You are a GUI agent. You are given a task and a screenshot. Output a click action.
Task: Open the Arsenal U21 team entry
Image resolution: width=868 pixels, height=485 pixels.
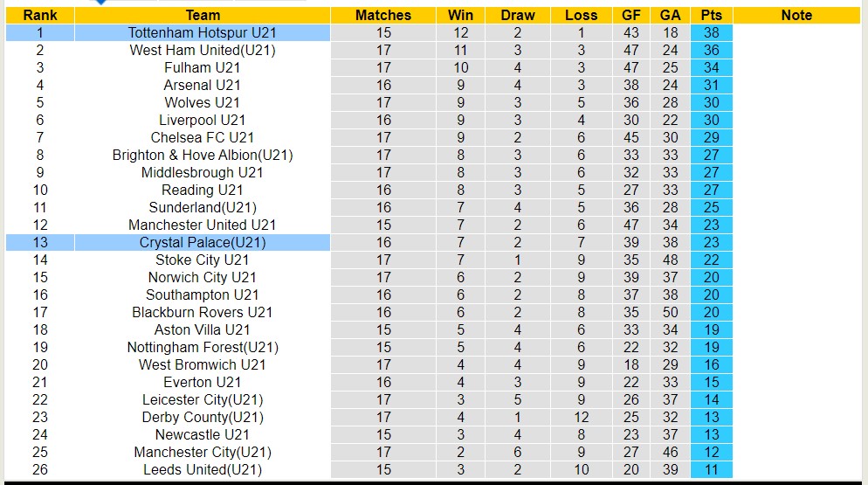[x=203, y=85]
